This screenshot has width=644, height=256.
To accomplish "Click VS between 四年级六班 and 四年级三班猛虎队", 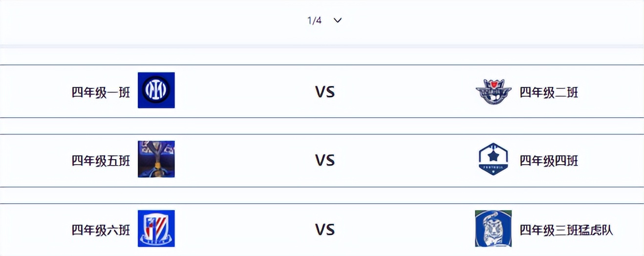I will 325,230.
